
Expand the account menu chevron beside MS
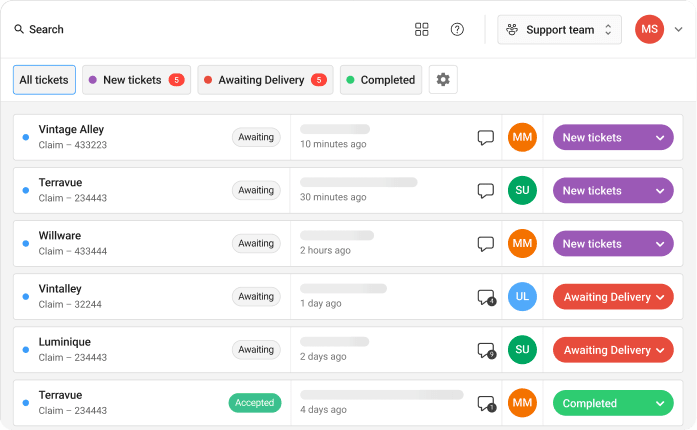pyautogui.click(x=678, y=29)
